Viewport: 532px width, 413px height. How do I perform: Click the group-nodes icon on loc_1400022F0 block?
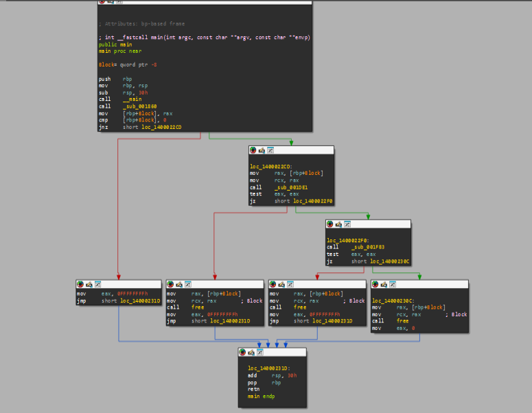point(347,224)
